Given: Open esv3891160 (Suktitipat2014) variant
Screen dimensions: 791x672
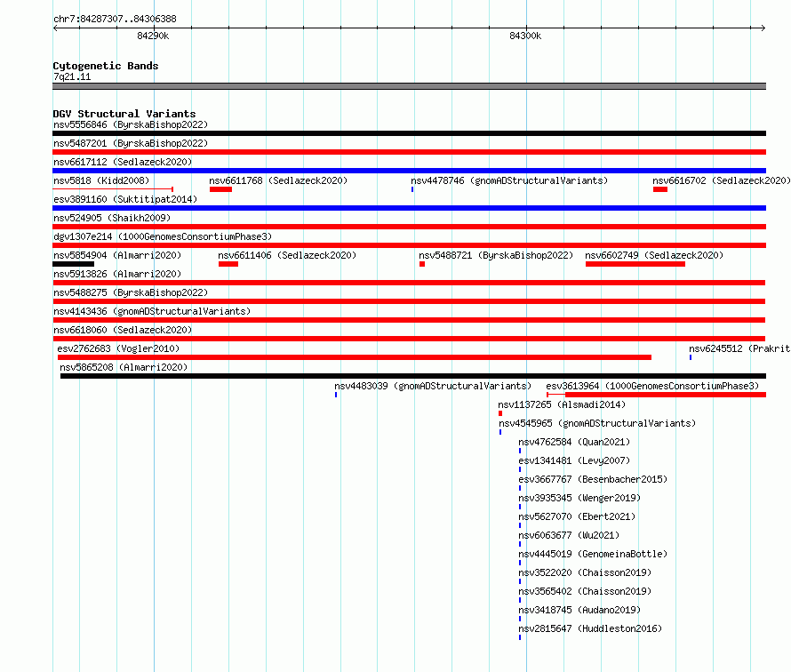Looking at the screenshot, I should click(x=125, y=199).
